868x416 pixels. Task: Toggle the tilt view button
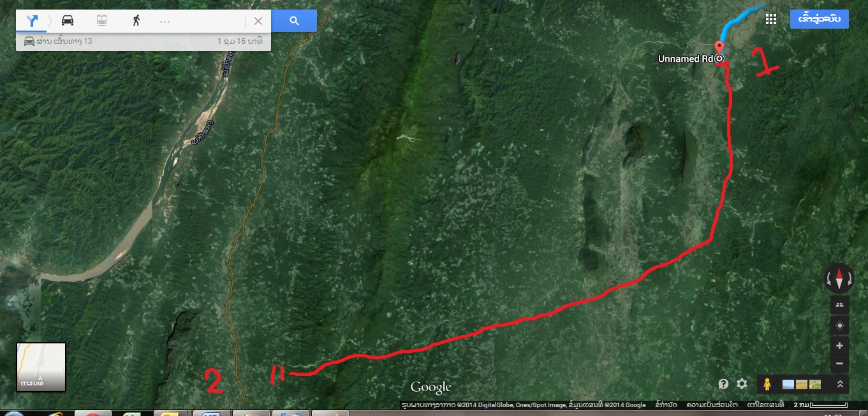pos(839,305)
